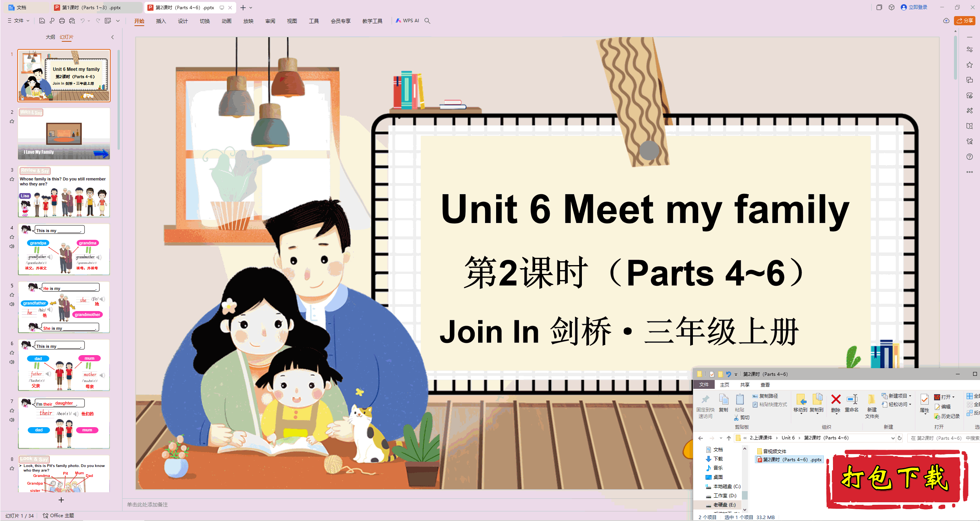Click Explorer refresh icon next to address bar
The image size is (980, 521).
[x=900, y=438]
